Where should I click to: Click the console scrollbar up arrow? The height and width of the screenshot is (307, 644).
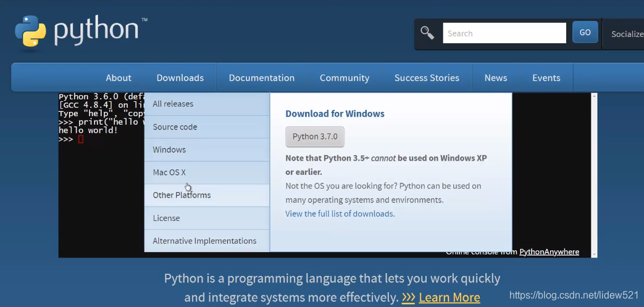pyautogui.click(x=594, y=96)
